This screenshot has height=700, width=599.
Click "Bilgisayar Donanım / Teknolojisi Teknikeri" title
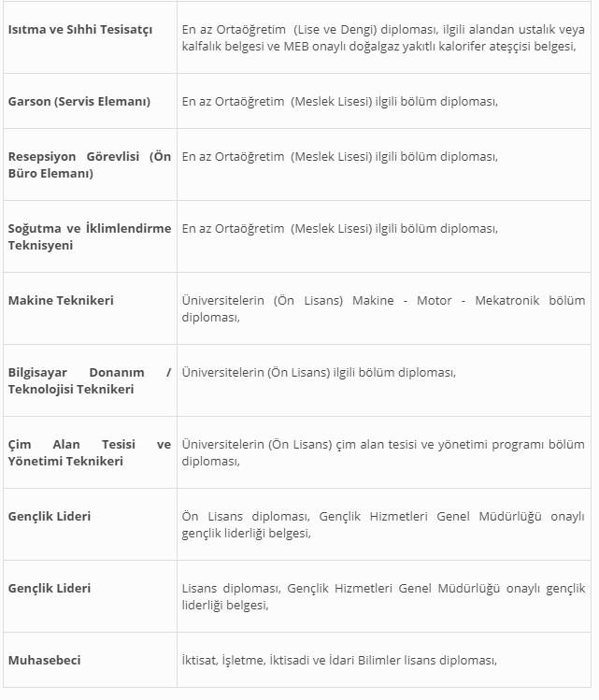click(89, 380)
